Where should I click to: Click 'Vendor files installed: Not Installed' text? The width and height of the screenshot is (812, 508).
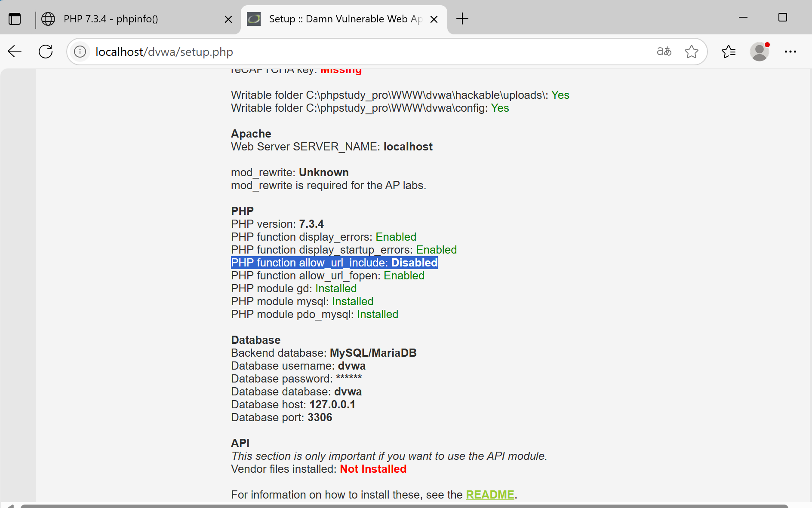pyautogui.click(x=319, y=469)
